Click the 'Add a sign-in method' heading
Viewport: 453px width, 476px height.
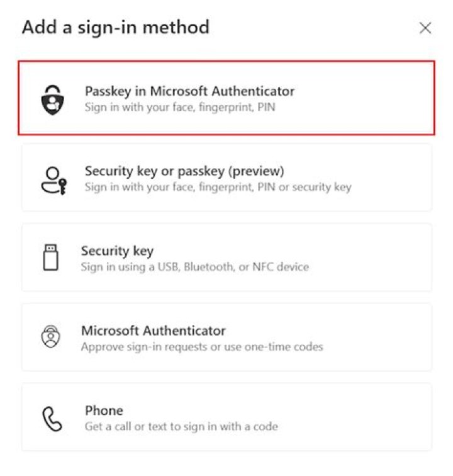tap(116, 28)
